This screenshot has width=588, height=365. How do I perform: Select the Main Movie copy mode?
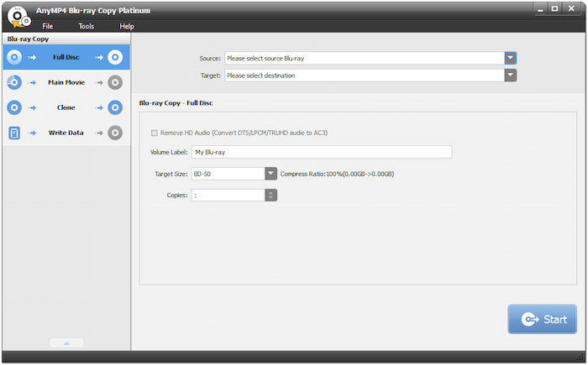coord(65,82)
